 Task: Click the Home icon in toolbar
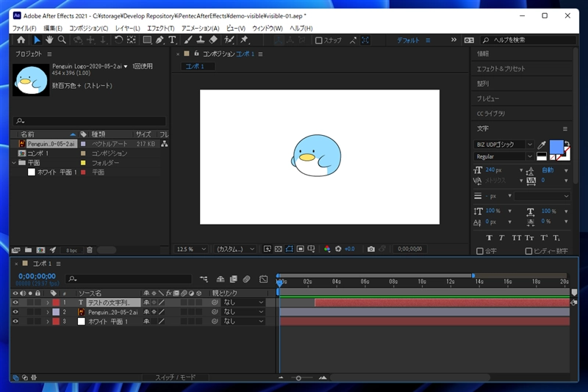click(21, 40)
